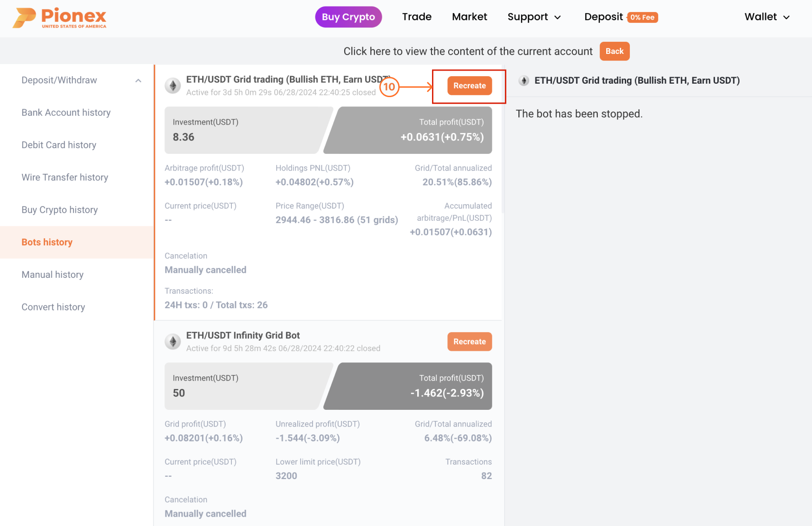Screen dimensions: 812x526
Task: Select the Bots history sidebar tab
Action: coord(46,242)
